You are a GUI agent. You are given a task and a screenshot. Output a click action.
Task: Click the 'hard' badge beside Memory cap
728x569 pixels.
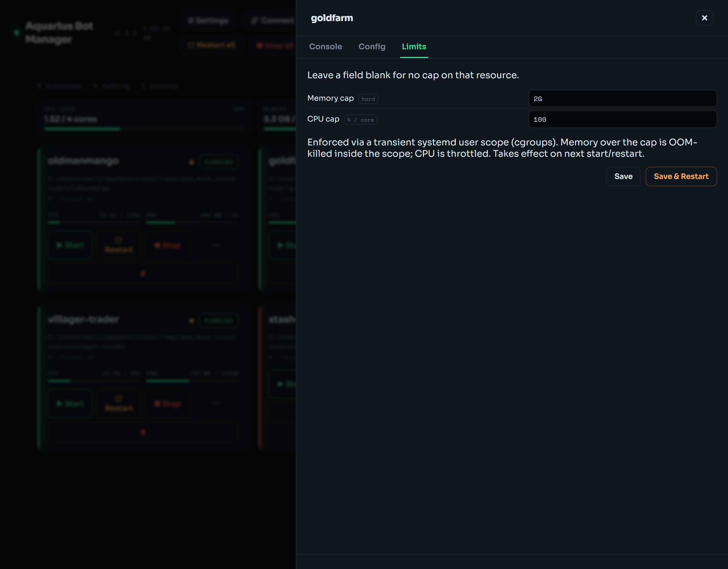coord(368,99)
